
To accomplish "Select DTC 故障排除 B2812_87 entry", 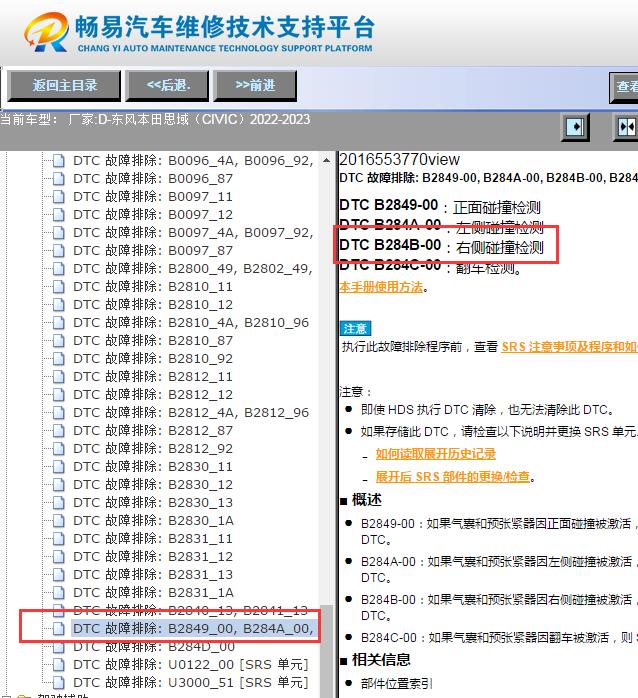I will coord(153,430).
